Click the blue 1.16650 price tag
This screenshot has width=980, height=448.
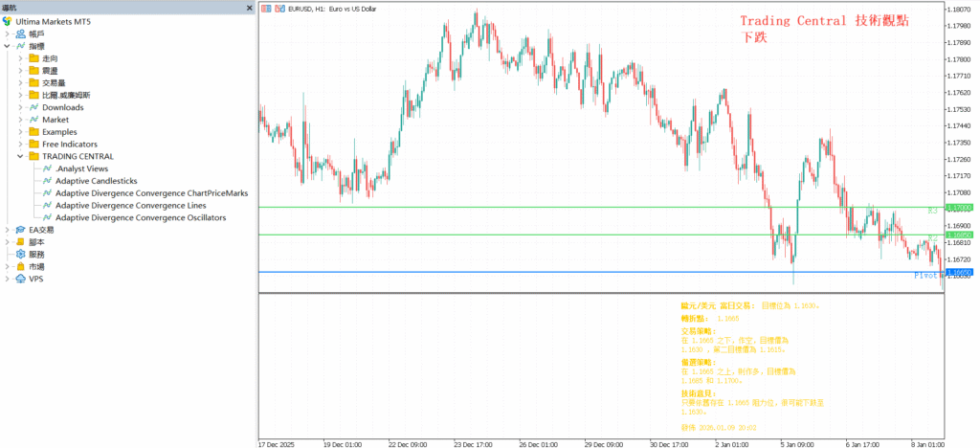(958, 273)
